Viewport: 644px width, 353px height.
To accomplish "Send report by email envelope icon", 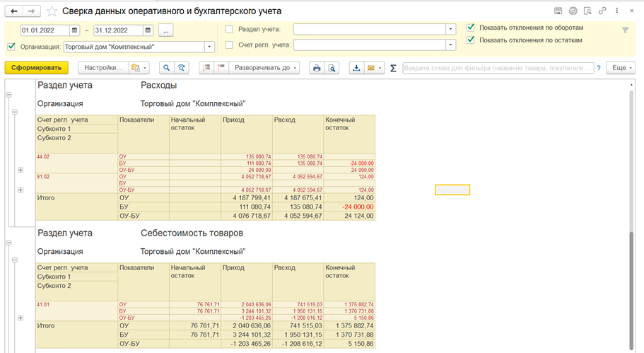I will (371, 68).
